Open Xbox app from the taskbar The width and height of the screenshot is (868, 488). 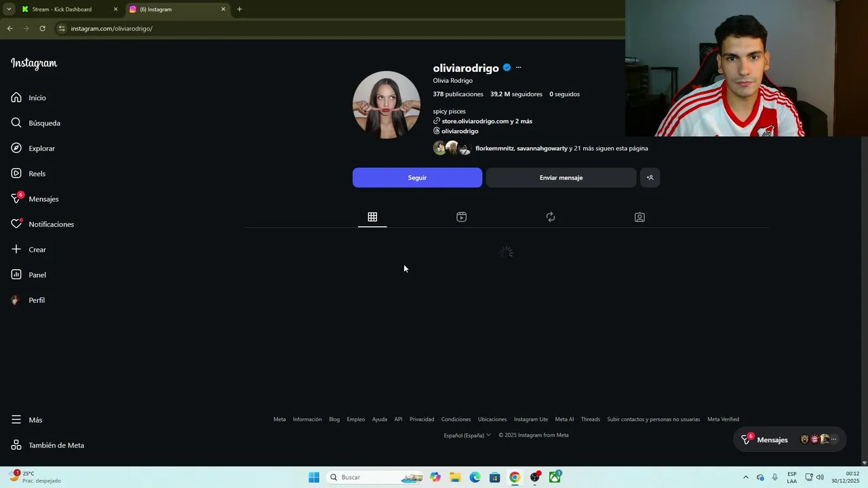555,477
